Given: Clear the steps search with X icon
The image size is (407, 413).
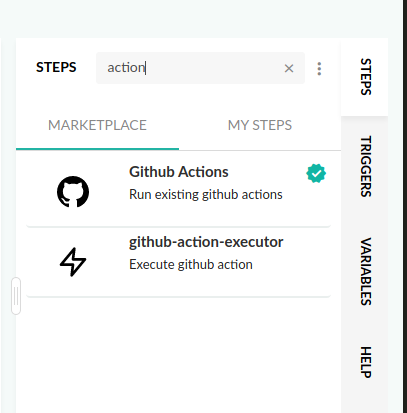Looking at the screenshot, I should click(x=289, y=68).
